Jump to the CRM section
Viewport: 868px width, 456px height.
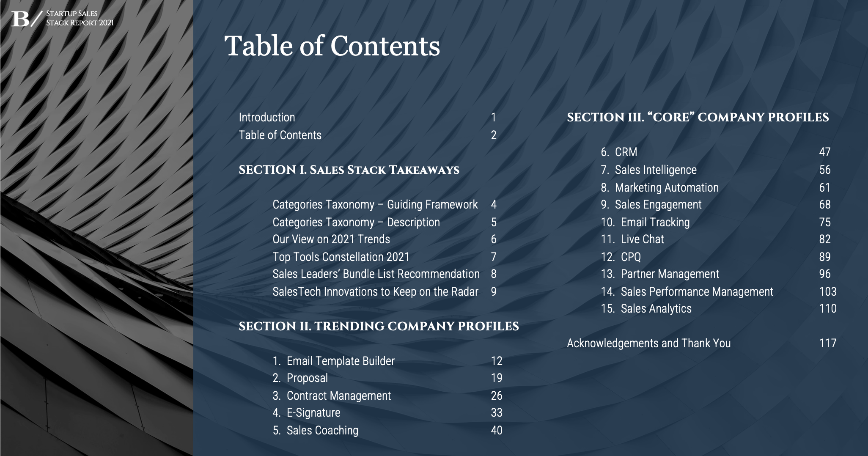[626, 152]
